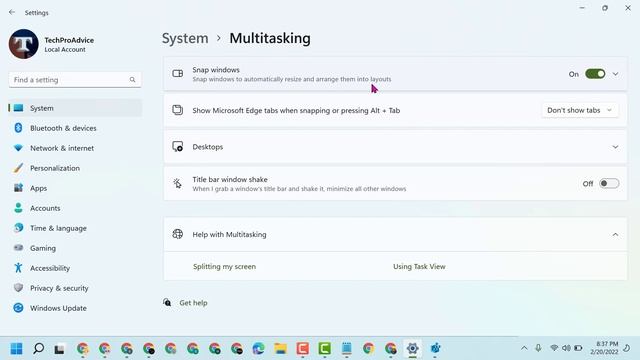Click the Get help headset icon
Image resolution: width=640 pixels, height=360 pixels.
tap(167, 302)
